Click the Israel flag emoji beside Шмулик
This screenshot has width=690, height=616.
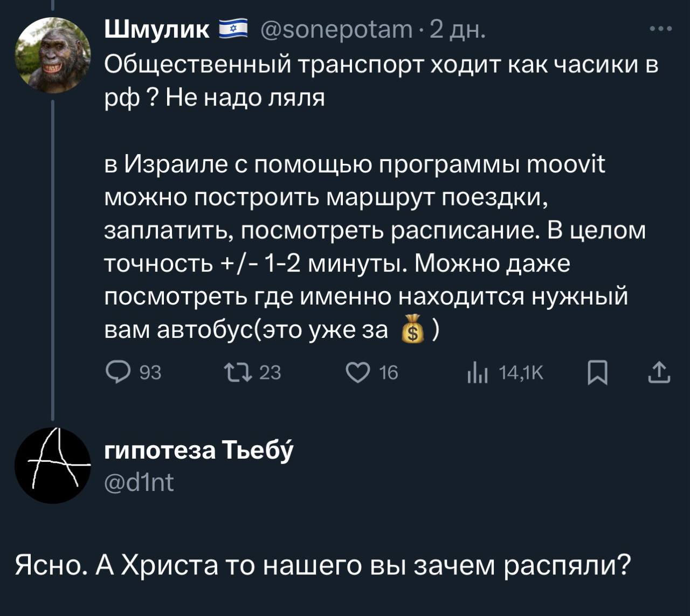[x=233, y=29]
